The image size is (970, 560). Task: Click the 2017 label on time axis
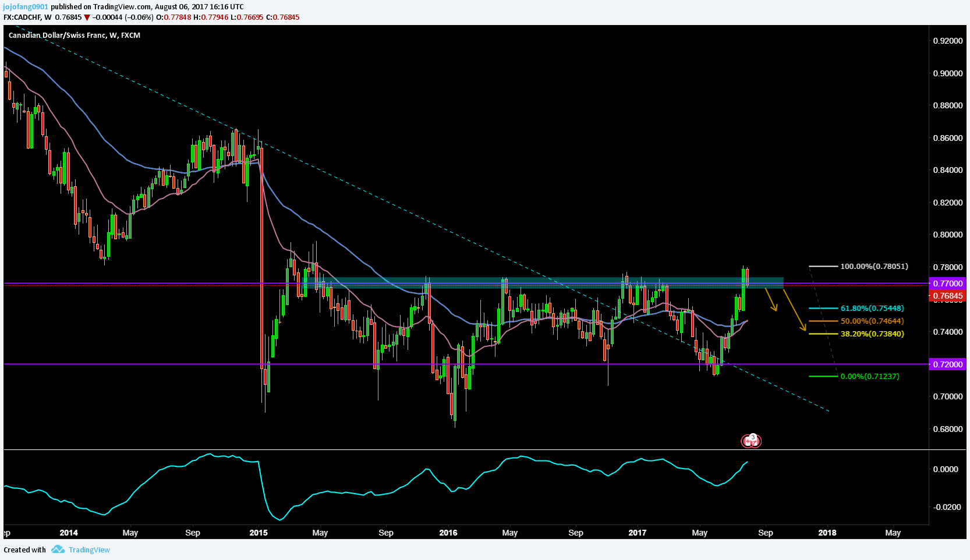[x=638, y=533]
